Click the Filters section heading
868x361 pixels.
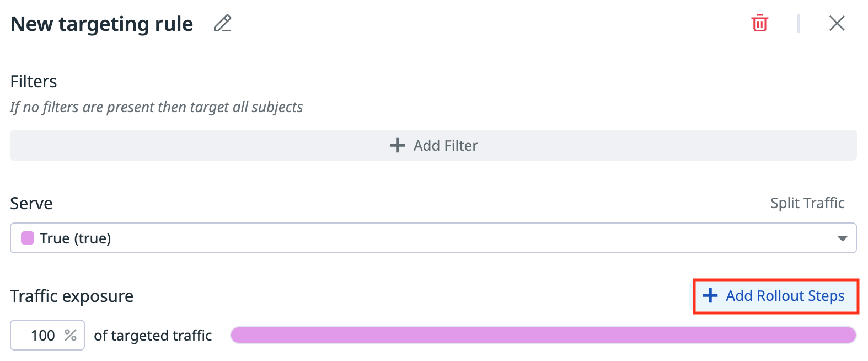coord(34,82)
